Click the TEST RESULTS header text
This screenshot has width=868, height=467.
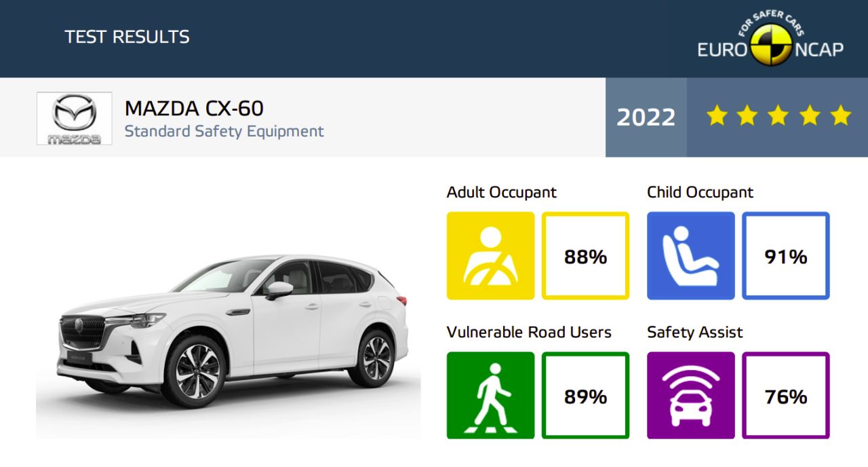click(x=127, y=37)
